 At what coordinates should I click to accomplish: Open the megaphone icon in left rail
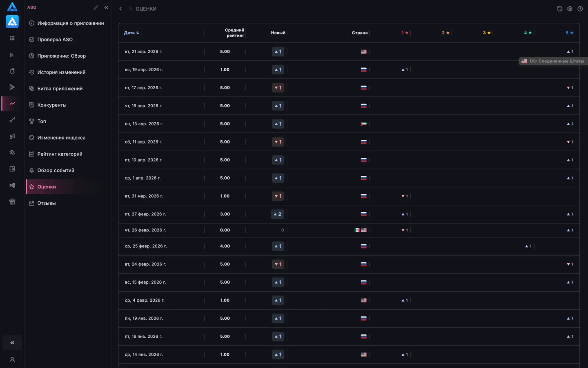click(12, 136)
